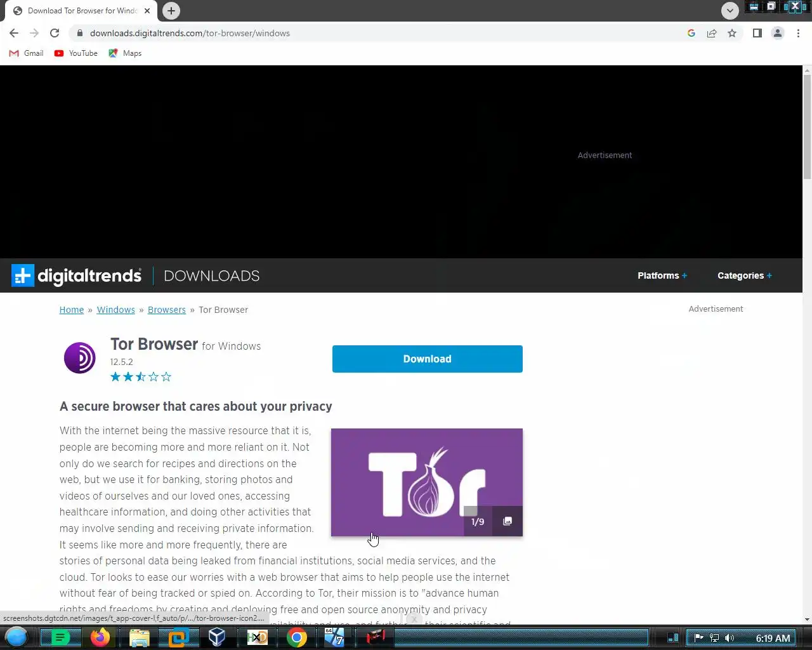View site information via padlock icon
Screen dimensions: 812x650
(79, 33)
